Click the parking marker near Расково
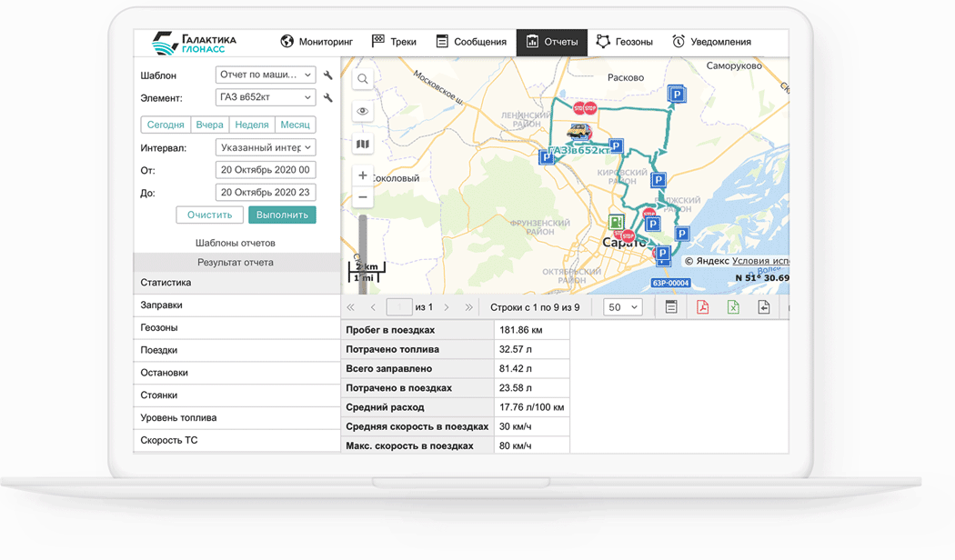This screenshot has width=955, height=560. click(x=677, y=95)
